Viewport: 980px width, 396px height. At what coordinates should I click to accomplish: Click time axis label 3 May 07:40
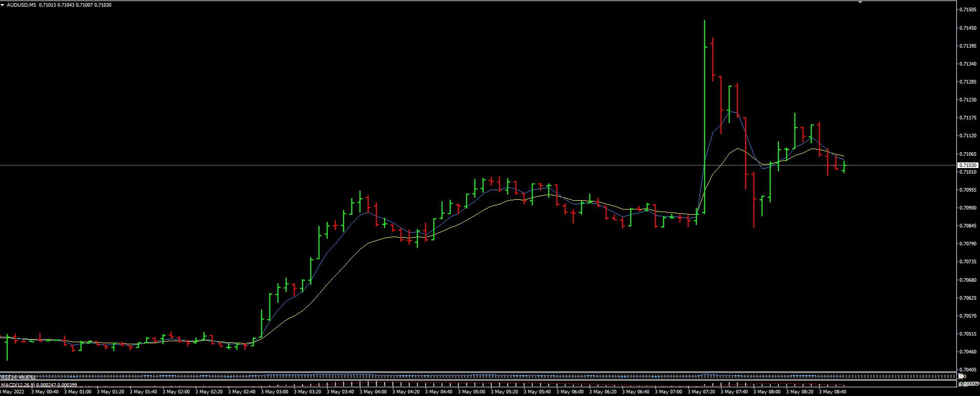734,392
